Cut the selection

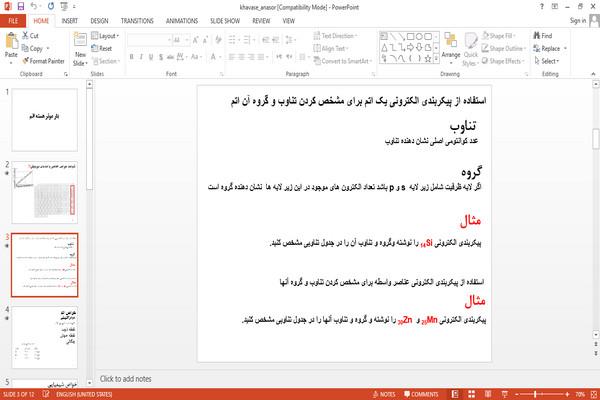tap(30, 36)
